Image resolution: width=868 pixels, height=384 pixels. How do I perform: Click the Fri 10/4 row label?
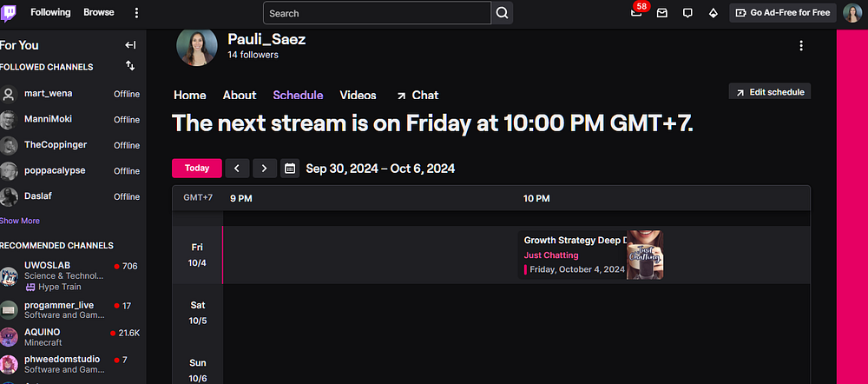tap(197, 255)
